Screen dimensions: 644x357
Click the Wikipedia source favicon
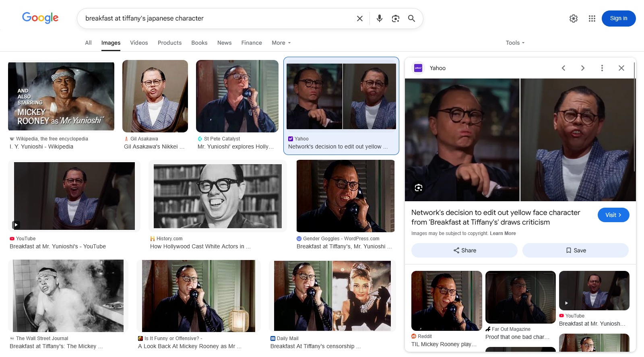(12, 139)
